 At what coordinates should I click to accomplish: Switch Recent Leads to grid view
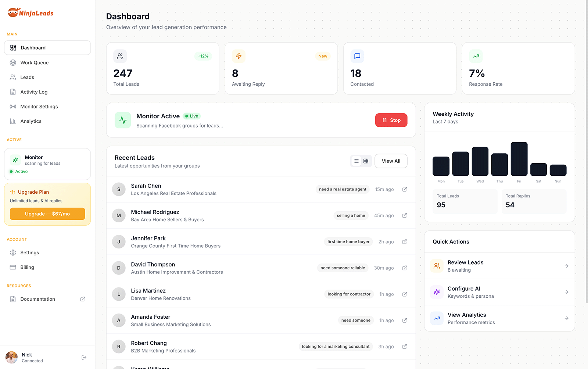point(366,161)
